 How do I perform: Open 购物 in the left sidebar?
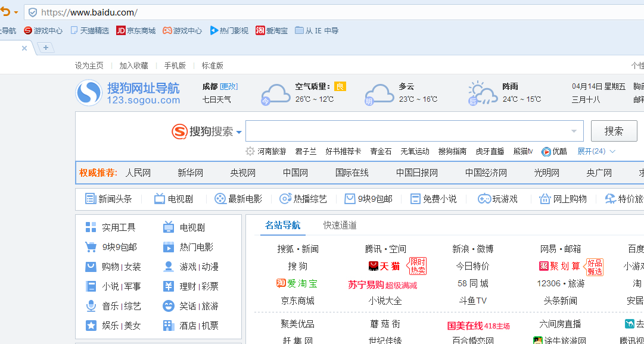pos(110,267)
